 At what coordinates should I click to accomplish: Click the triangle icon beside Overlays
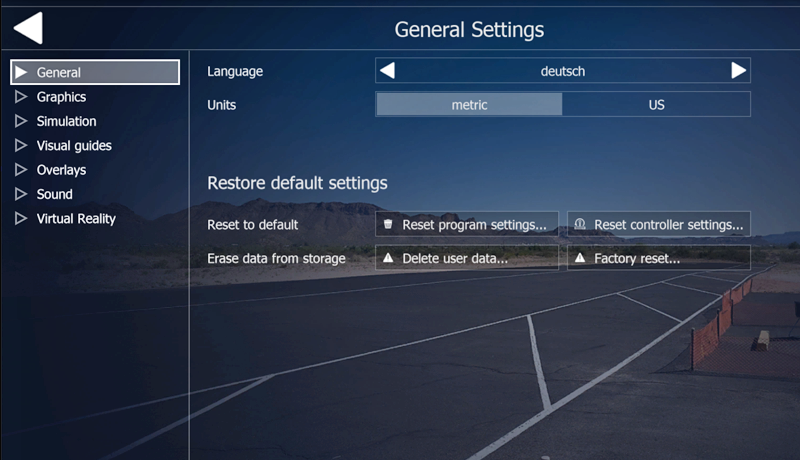(x=21, y=170)
